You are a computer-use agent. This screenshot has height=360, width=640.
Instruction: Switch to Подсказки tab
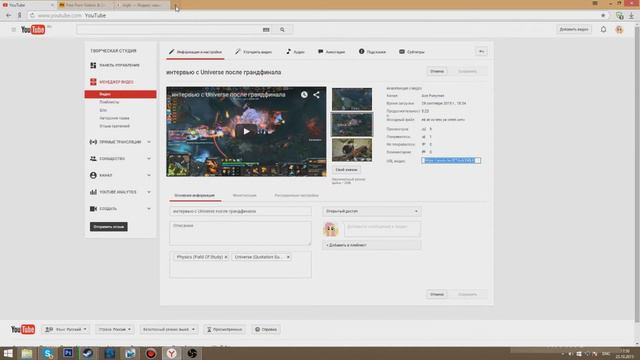pos(372,52)
